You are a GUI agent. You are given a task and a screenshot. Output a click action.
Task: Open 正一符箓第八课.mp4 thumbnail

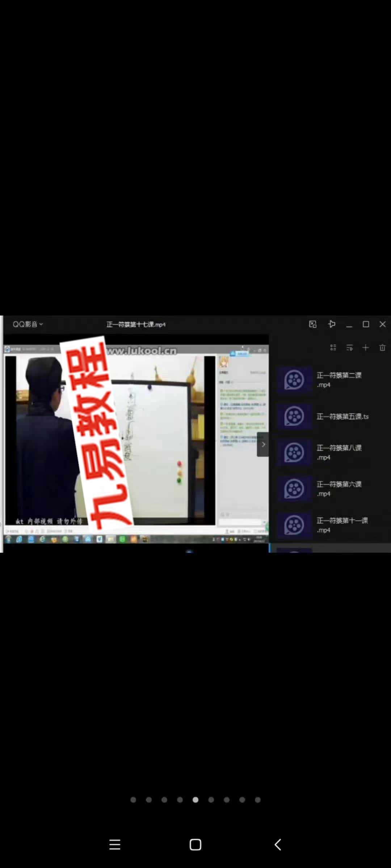click(x=294, y=452)
